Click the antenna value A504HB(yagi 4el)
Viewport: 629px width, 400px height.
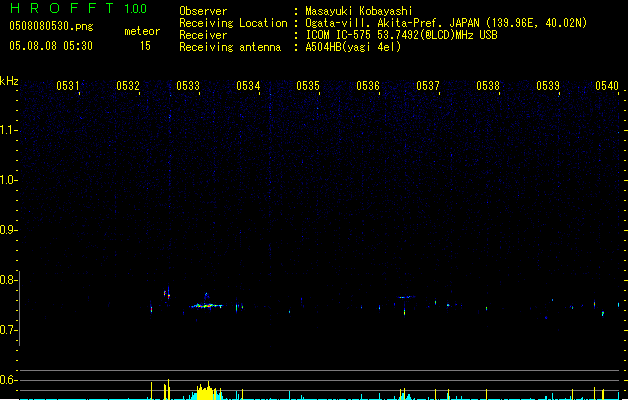(x=353, y=47)
